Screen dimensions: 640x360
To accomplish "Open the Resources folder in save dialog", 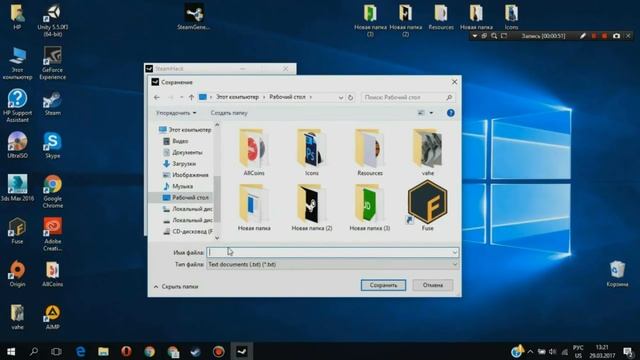I will [370, 152].
